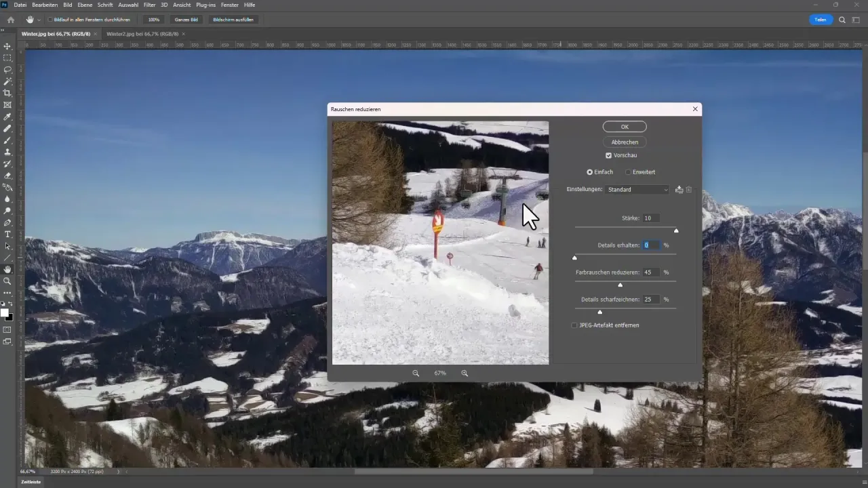Zoom in on the filter preview
The image size is (868, 488).
[465, 373]
